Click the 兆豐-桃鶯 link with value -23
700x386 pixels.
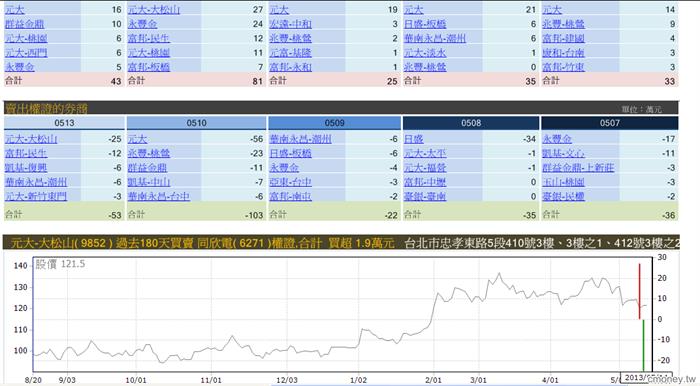pos(149,154)
